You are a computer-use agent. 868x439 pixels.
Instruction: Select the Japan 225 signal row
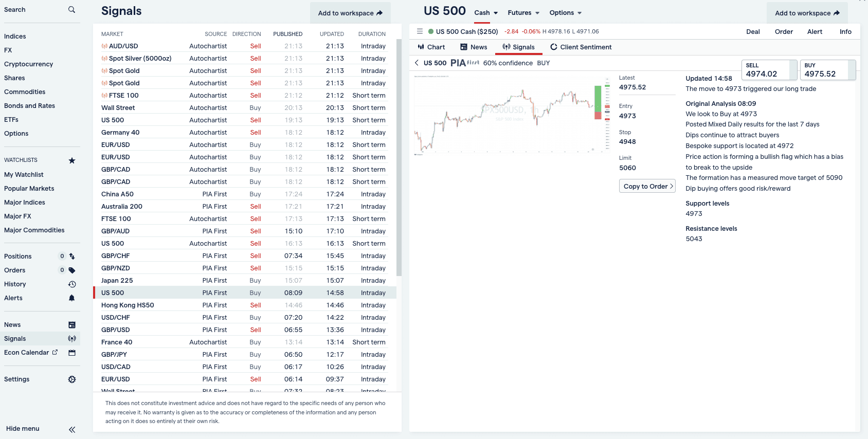coord(245,281)
